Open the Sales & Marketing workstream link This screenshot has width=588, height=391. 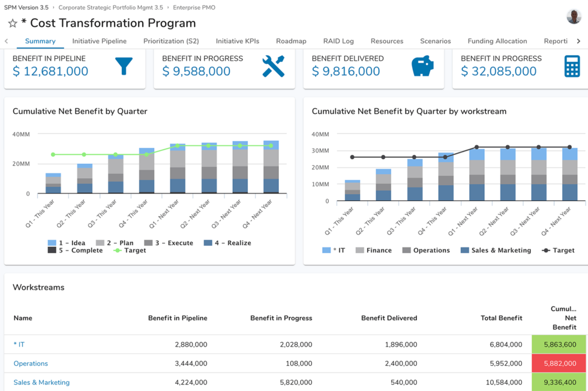click(41, 383)
